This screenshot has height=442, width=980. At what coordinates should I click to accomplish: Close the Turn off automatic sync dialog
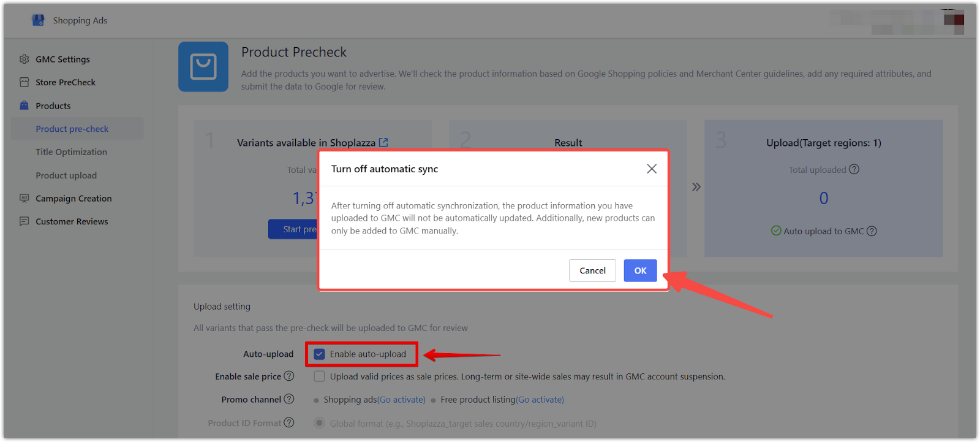652,169
